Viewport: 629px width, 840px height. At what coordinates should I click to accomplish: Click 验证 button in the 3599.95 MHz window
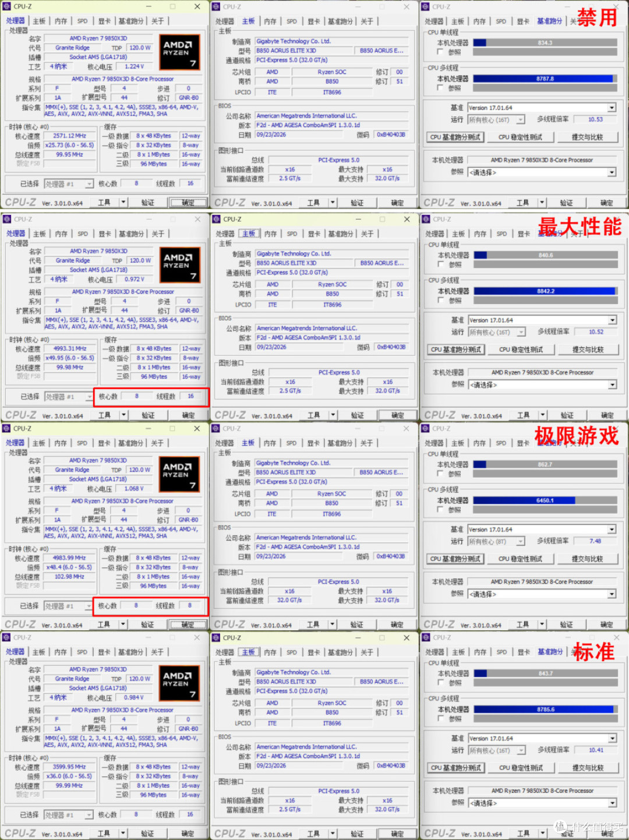(148, 834)
